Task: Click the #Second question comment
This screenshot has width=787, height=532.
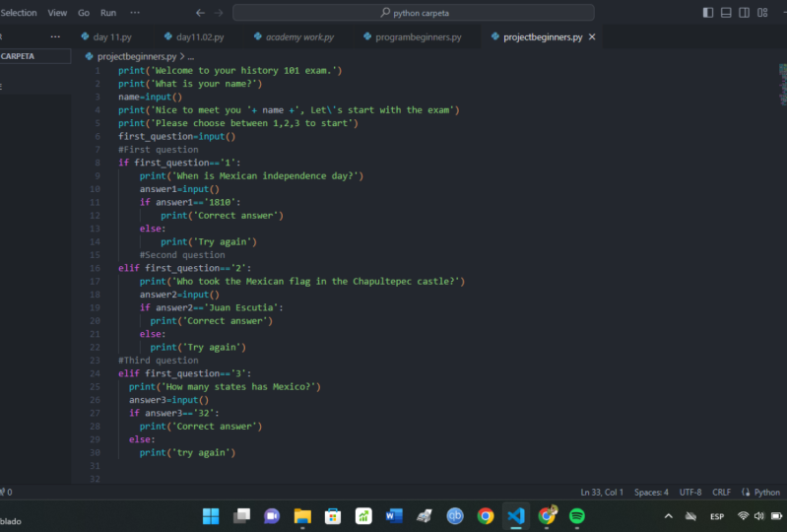Action: tap(182, 255)
